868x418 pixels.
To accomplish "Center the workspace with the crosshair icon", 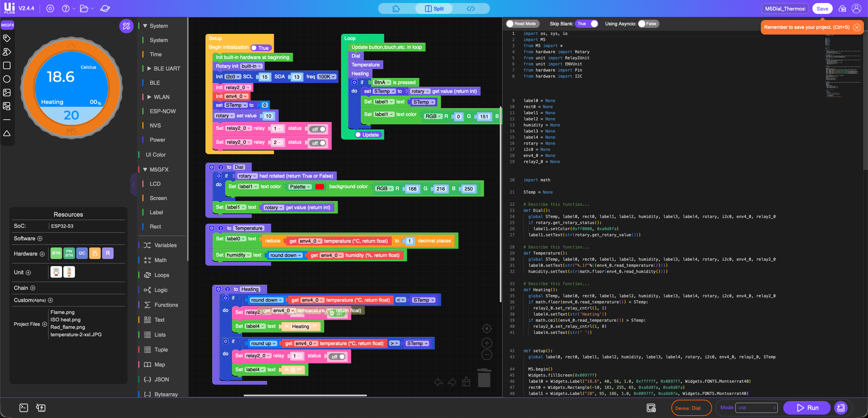I will 487,328.
